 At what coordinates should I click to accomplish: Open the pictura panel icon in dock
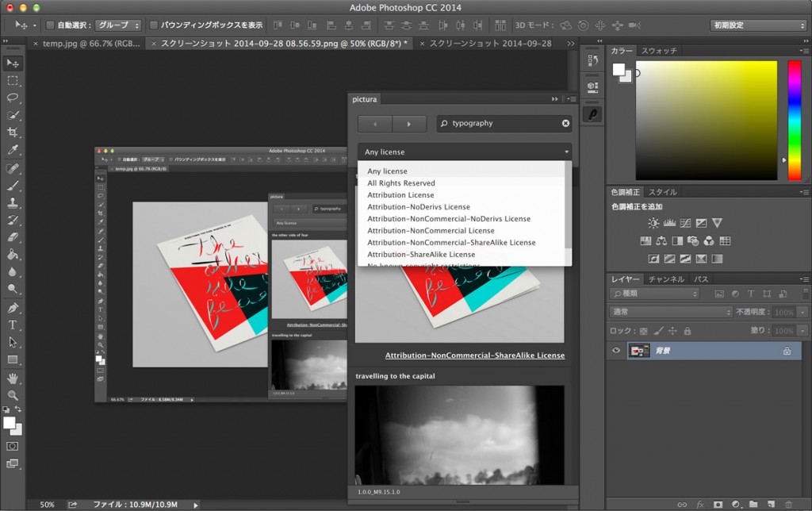point(593,114)
